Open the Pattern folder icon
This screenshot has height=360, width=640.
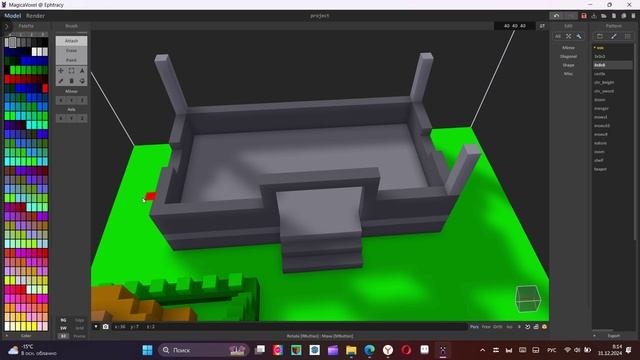pyautogui.click(x=600, y=36)
